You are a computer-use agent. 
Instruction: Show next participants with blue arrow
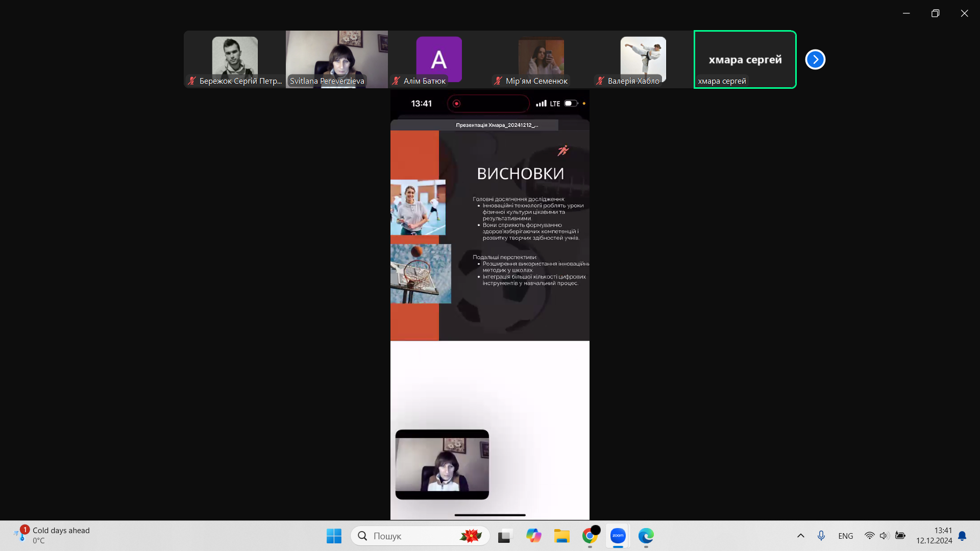(815, 60)
